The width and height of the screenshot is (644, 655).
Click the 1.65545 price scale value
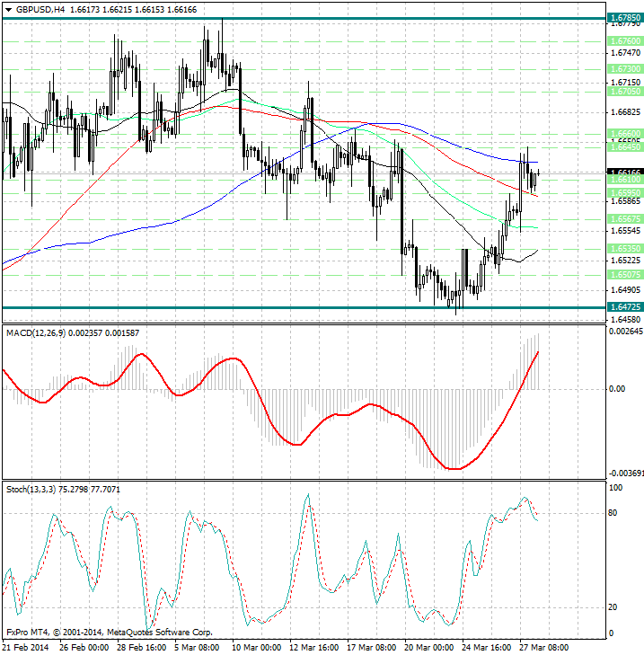tap(625, 231)
